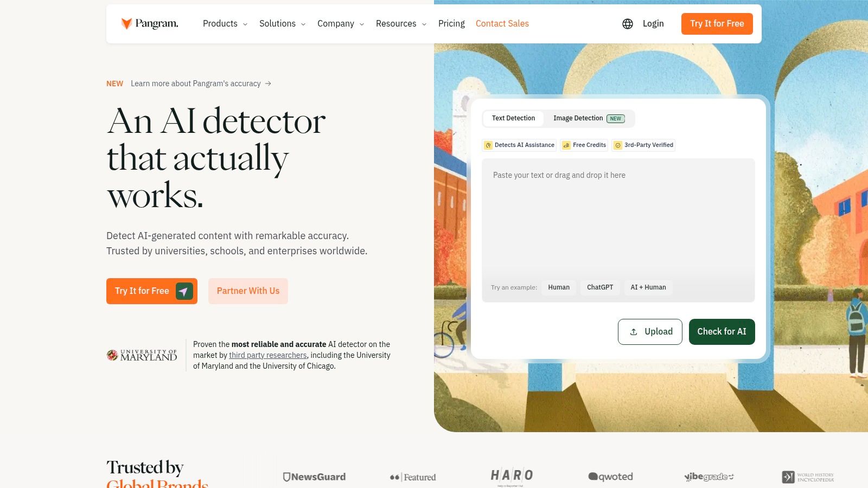Viewport: 868px width, 488px height.
Task: Open the Resources dropdown menu
Action: (401, 24)
